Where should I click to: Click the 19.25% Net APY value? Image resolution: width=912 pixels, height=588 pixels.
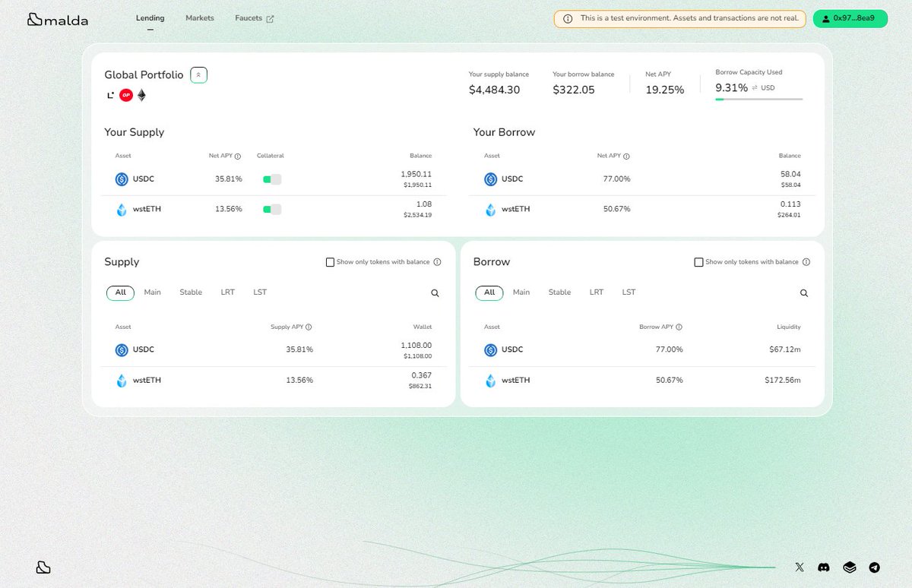point(665,90)
